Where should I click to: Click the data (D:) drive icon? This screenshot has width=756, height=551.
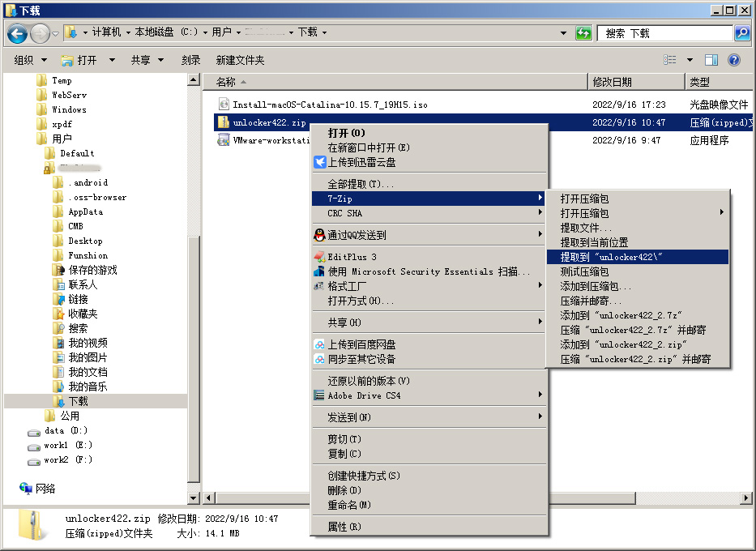tap(34, 431)
